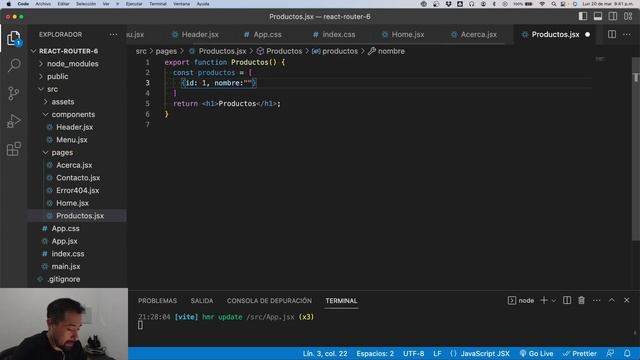The image size is (640, 360).
Task: Customize layout icon in title bar
Action: coord(628,16)
